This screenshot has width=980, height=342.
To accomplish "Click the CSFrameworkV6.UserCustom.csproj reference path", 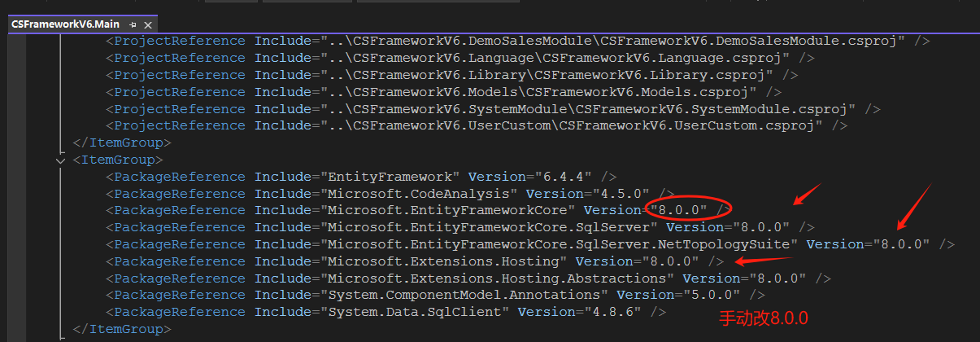I will pyautogui.click(x=573, y=125).
